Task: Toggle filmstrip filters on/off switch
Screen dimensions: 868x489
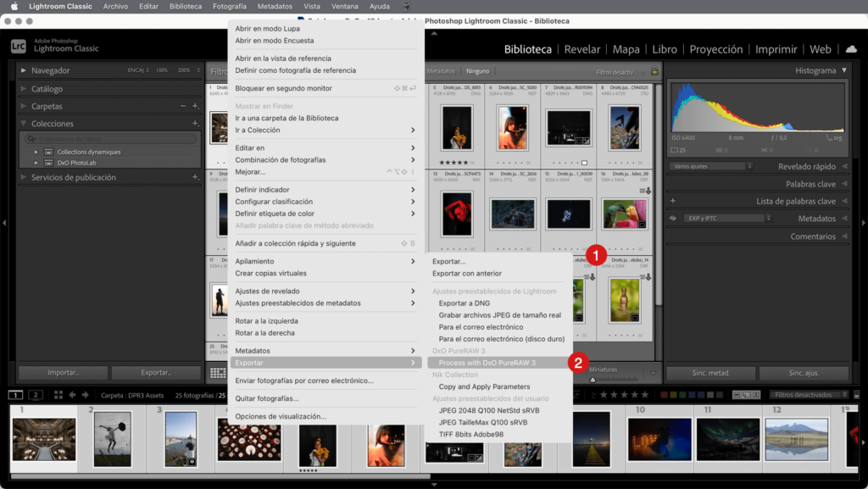Action: [856, 395]
